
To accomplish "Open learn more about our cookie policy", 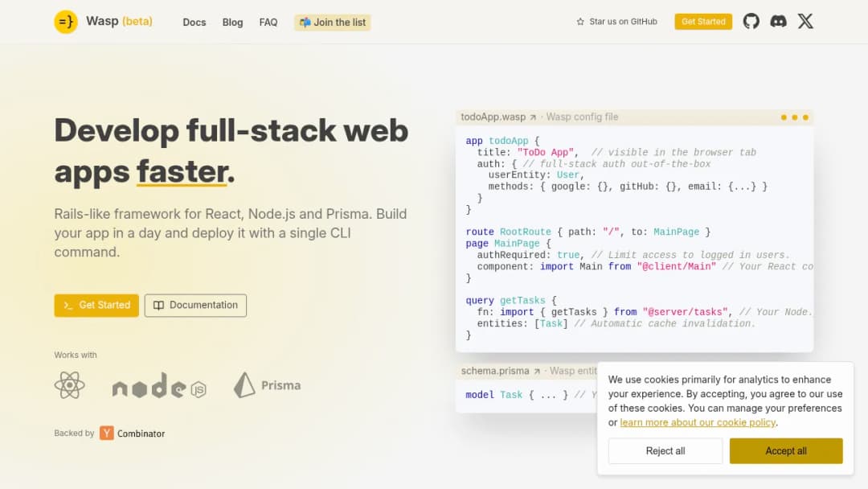I will tap(698, 422).
